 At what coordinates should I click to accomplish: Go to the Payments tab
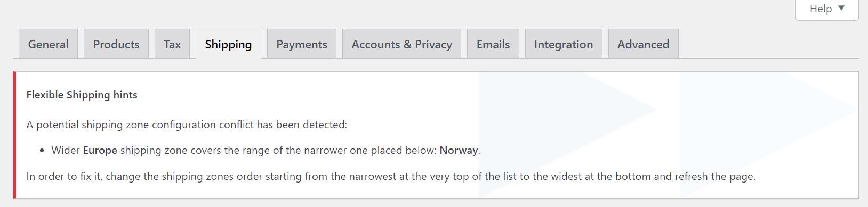pyautogui.click(x=302, y=44)
